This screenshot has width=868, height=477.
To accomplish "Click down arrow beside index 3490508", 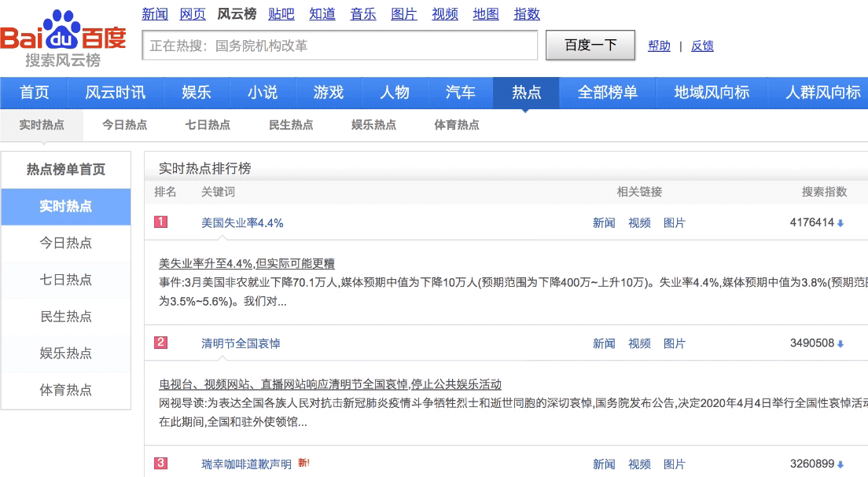I will pos(840,343).
